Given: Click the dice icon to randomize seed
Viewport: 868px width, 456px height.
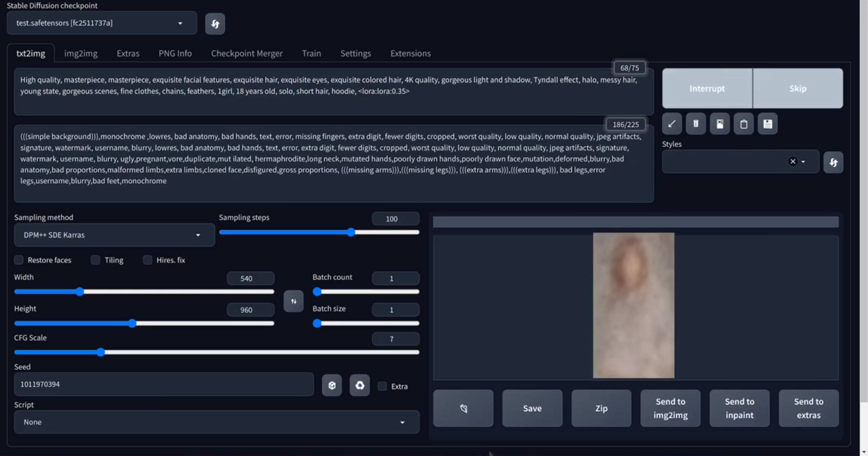Looking at the screenshot, I should 332,385.
